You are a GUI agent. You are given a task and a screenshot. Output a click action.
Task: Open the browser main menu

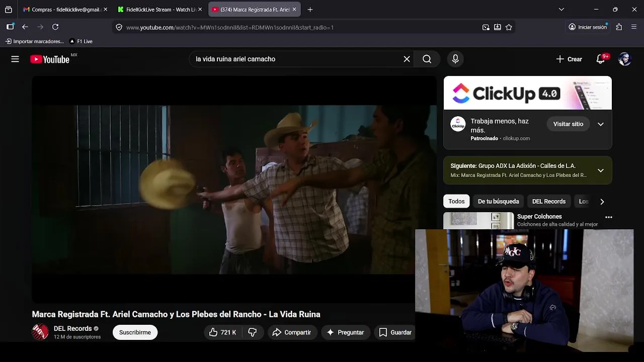tap(634, 27)
